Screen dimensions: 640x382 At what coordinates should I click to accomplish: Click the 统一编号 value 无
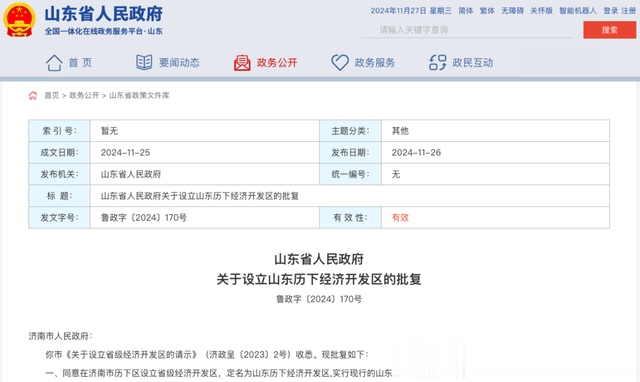(396, 174)
